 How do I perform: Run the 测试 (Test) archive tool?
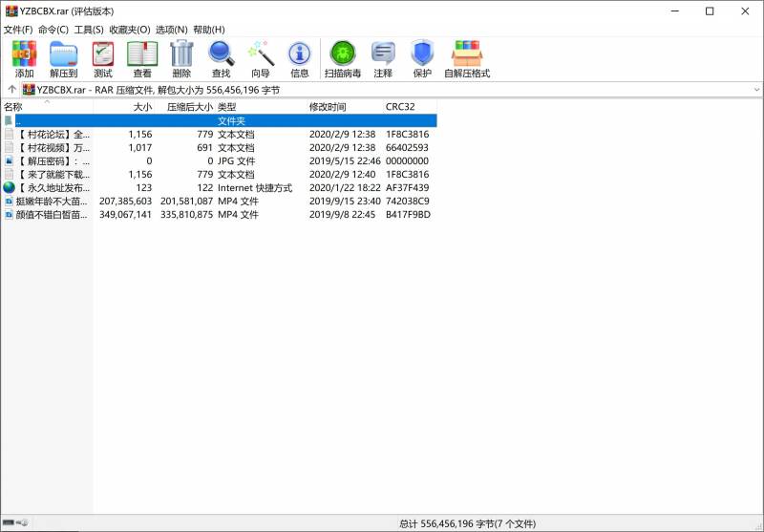(x=103, y=54)
